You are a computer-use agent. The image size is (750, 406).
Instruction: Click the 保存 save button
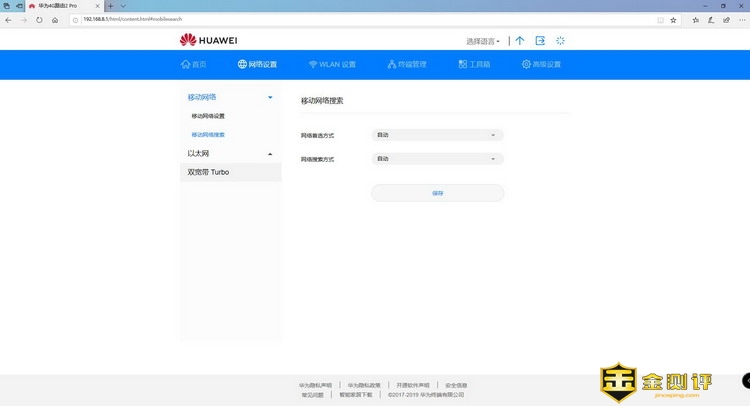tap(437, 193)
